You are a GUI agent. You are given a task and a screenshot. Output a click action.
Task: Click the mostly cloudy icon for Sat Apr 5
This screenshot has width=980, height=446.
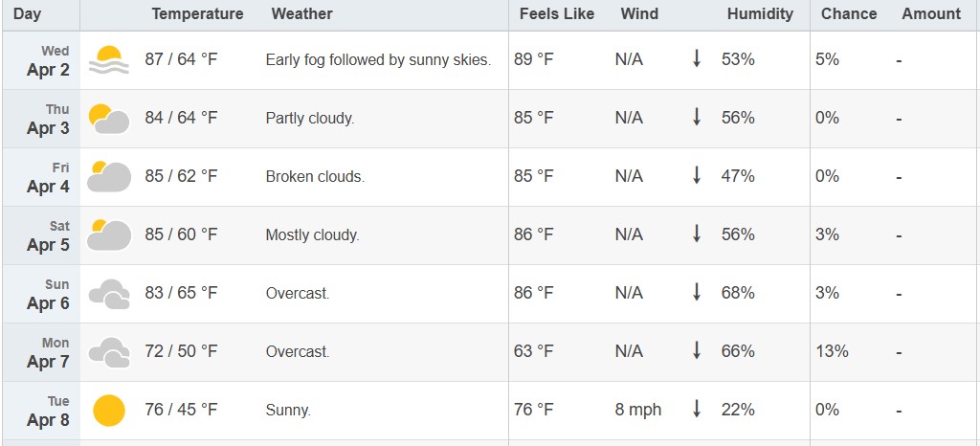[x=109, y=235]
